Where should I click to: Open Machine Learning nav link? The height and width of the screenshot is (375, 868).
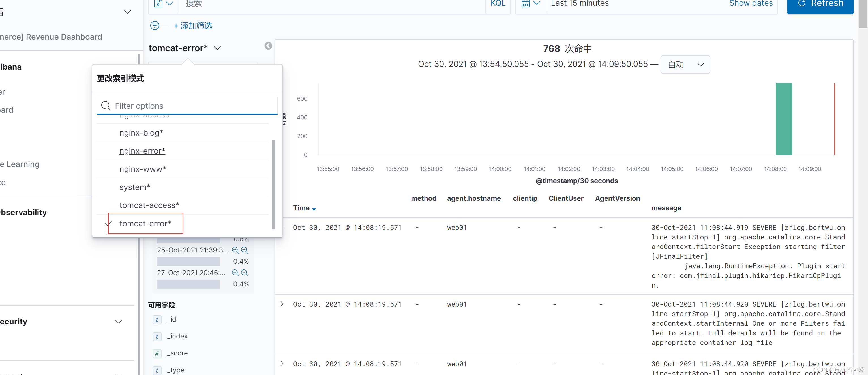click(20, 164)
